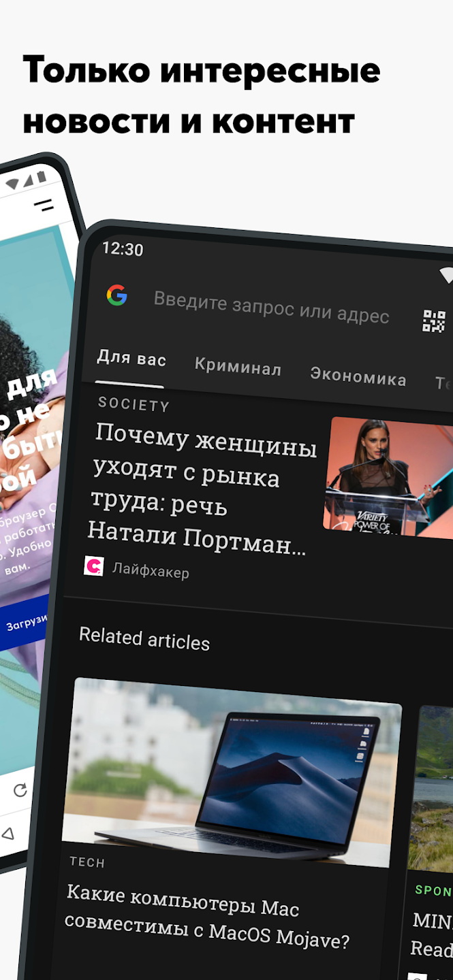Switch to the 'Криминал' tab
453x980 pixels.
click(x=238, y=367)
